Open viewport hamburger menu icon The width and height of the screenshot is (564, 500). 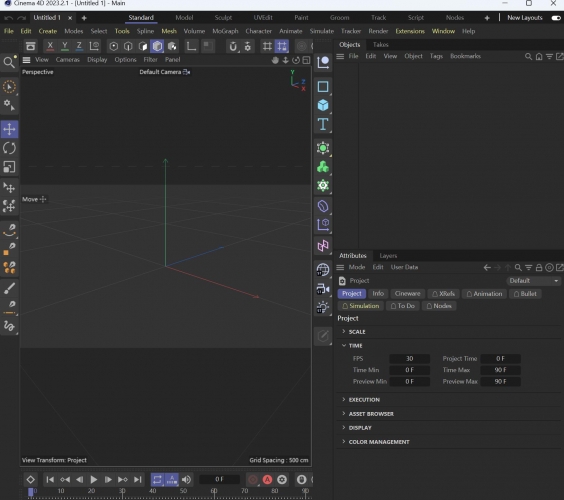[26, 60]
